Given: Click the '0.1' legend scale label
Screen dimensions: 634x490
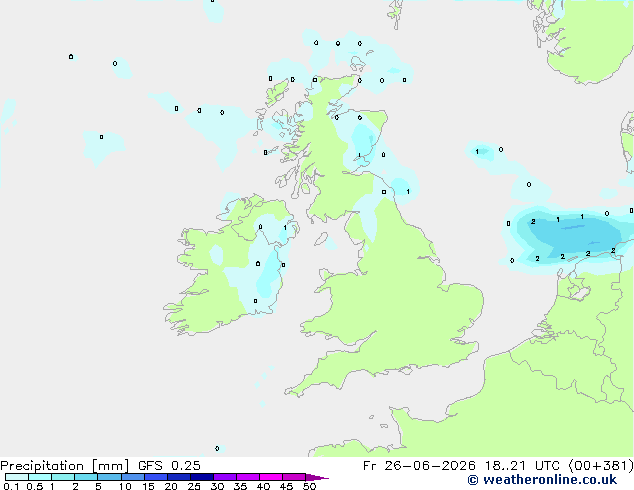Looking at the screenshot, I should point(11,486).
